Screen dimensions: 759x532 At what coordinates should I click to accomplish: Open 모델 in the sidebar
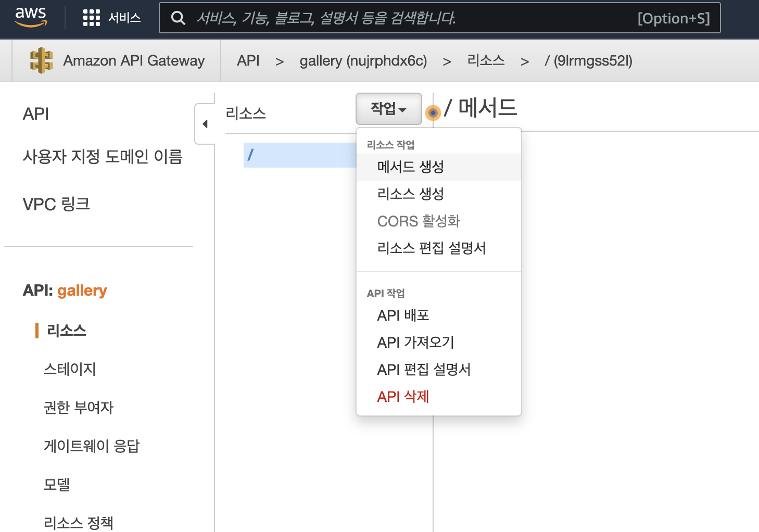(57, 485)
